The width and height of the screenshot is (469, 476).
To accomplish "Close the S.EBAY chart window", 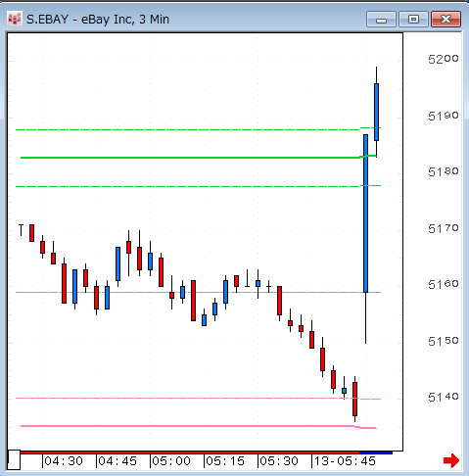I will coord(446,20).
